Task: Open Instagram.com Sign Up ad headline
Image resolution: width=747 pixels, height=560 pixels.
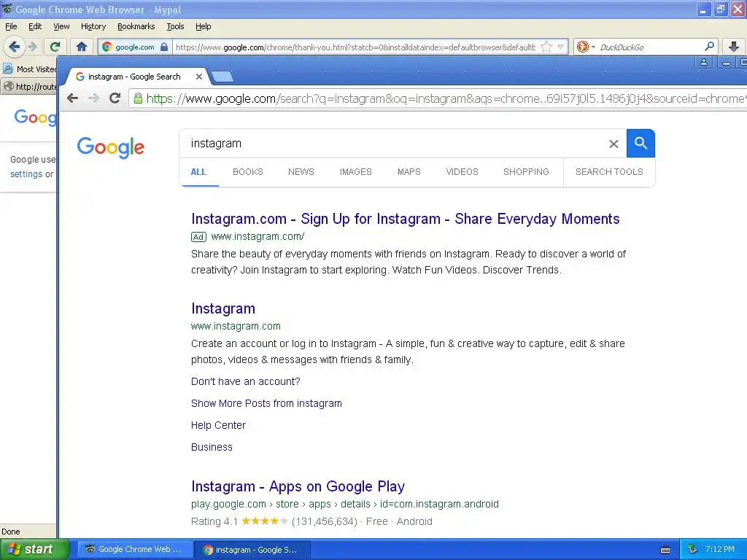Action: pos(406,219)
